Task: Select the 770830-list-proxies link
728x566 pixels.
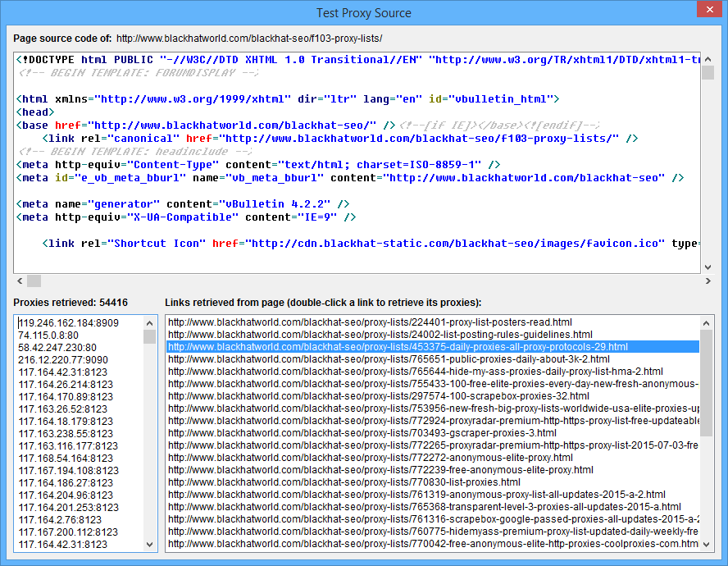Action: pyautogui.click(x=433, y=482)
